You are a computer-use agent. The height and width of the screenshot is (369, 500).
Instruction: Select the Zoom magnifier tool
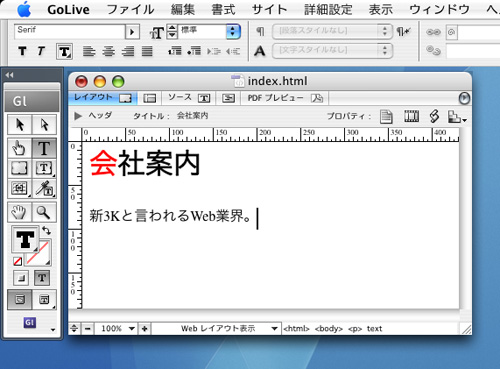click(x=44, y=212)
